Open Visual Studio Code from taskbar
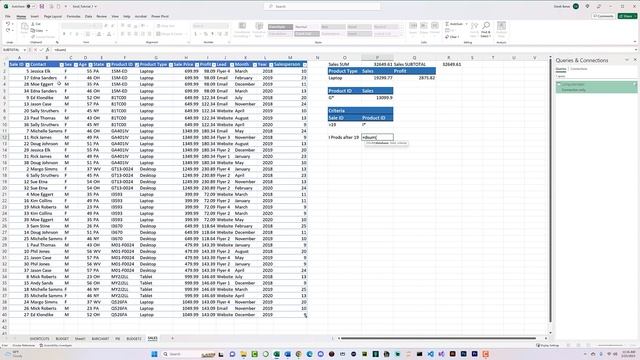Screen dimensions: 640x360 pyautogui.click(x=431, y=354)
